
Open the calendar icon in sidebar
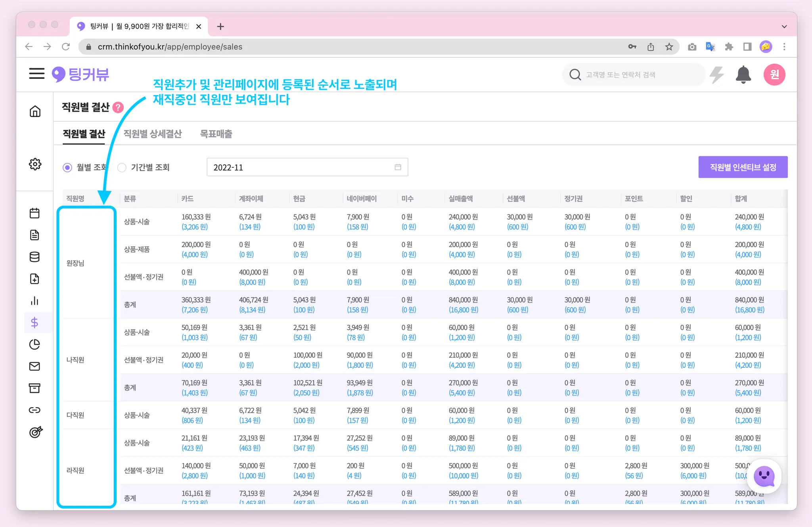pyautogui.click(x=34, y=213)
